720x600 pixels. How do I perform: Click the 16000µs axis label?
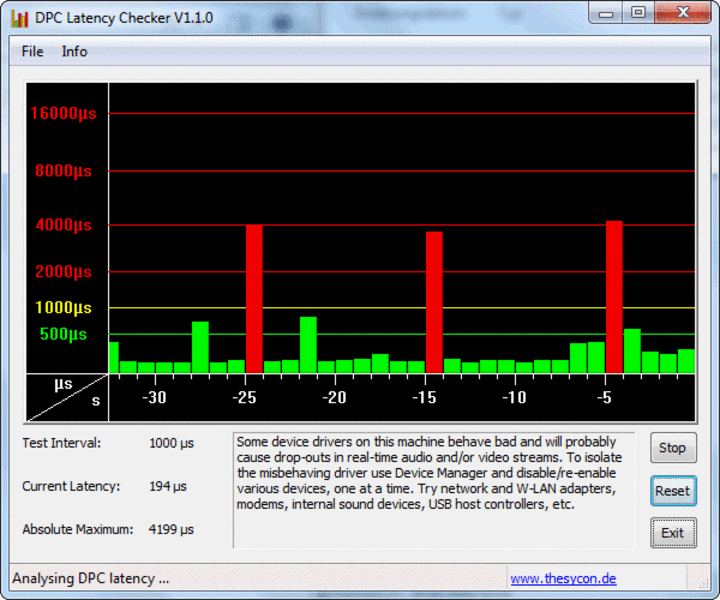click(63, 113)
